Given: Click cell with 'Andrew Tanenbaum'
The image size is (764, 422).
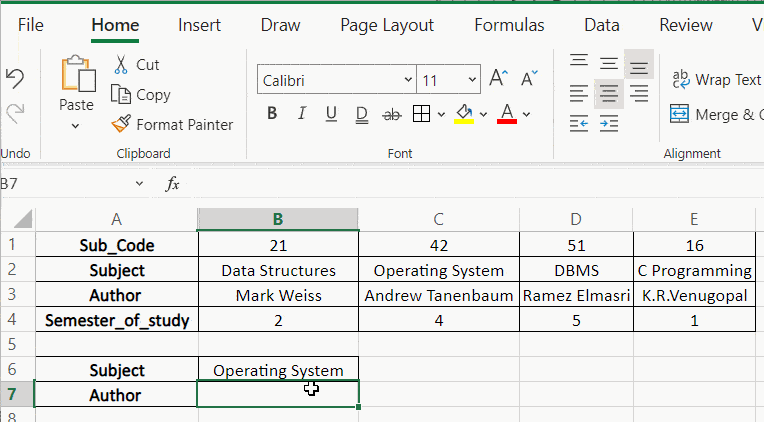Looking at the screenshot, I should click(x=439, y=295).
